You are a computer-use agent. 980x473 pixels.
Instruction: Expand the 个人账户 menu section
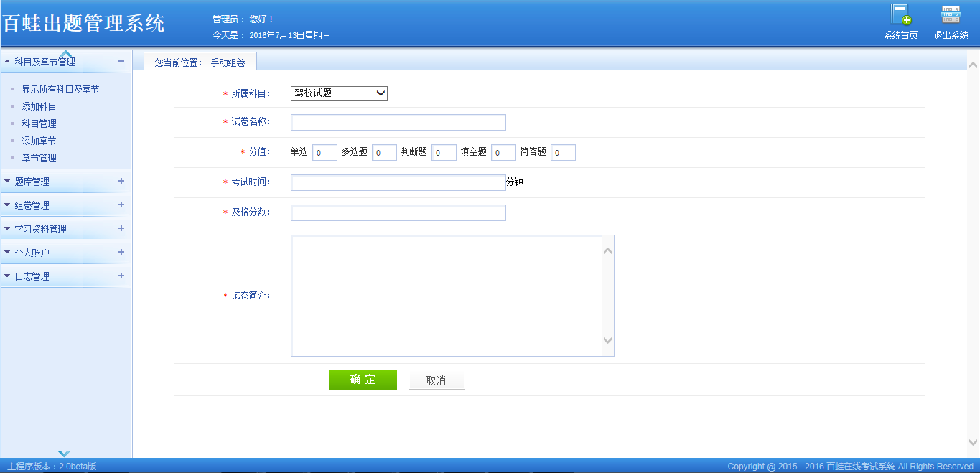tap(32, 253)
